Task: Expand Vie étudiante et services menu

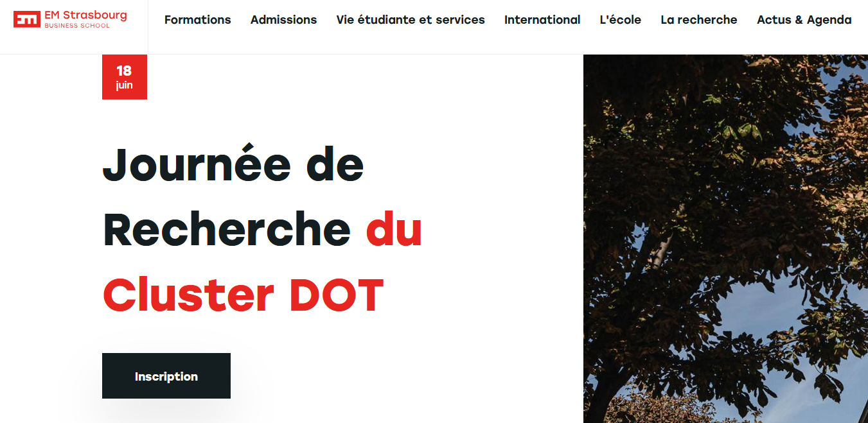Action: [x=411, y=20]
